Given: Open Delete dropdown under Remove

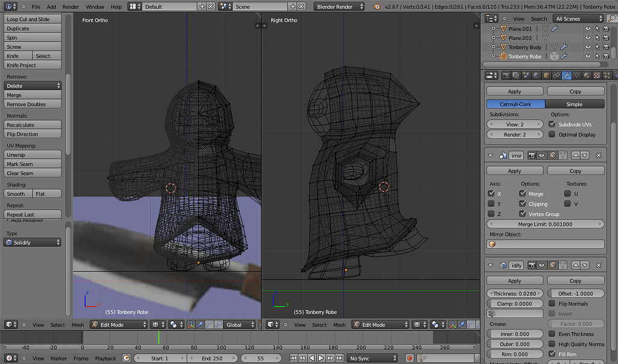Looking at the screenshot, I should (x=33, y=86).
